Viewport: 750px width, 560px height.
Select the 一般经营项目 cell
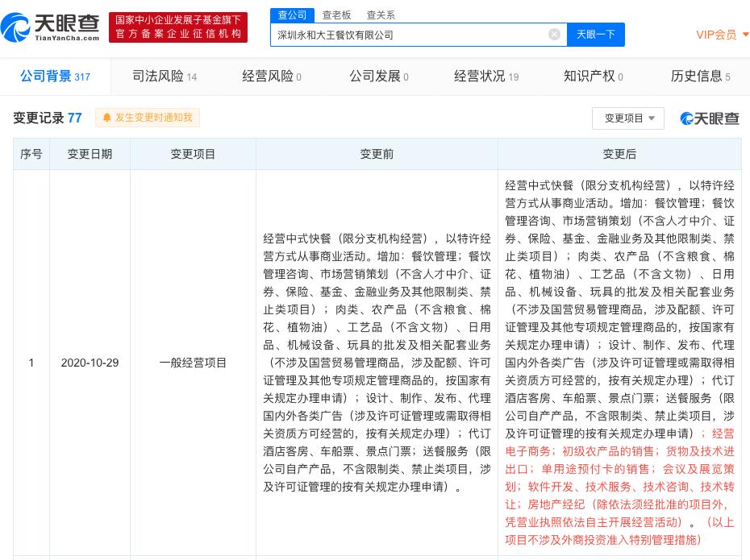[193, 363]
